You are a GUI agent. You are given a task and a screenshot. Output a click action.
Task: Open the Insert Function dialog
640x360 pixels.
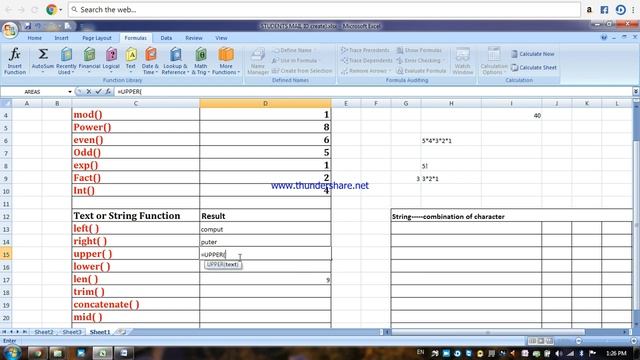click(15, 60)
